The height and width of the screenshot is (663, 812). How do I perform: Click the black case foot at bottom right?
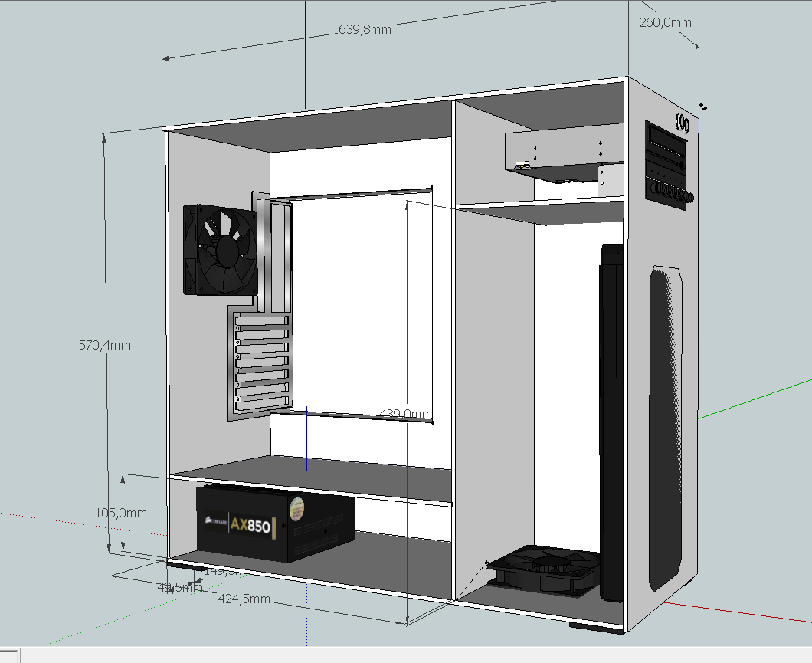coord(596,626)
